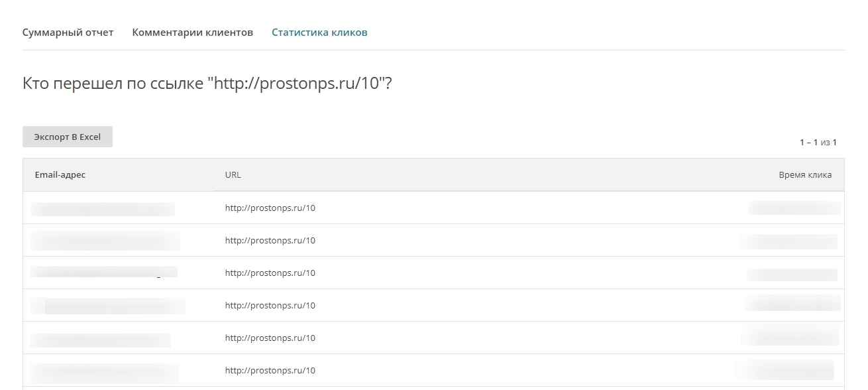Click the Экспорт в Excel button
The height and width of the screenshot is (390, 868).
68,137
